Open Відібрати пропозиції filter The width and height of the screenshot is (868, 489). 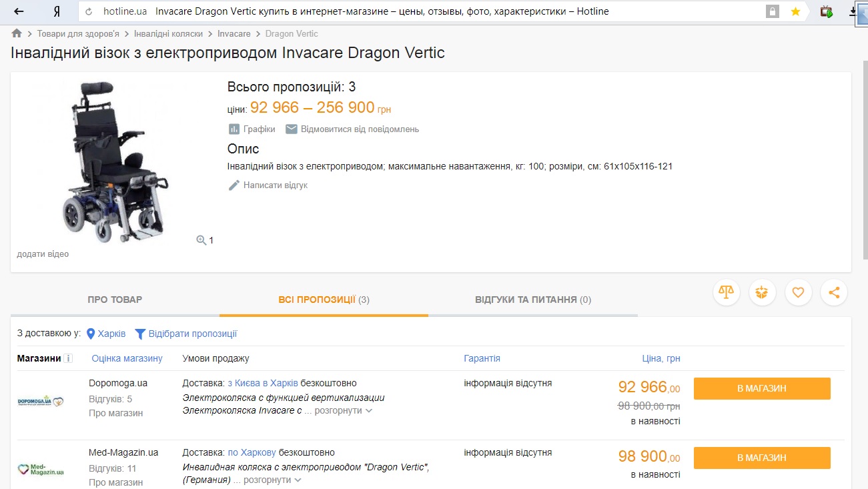pos(186,334)
